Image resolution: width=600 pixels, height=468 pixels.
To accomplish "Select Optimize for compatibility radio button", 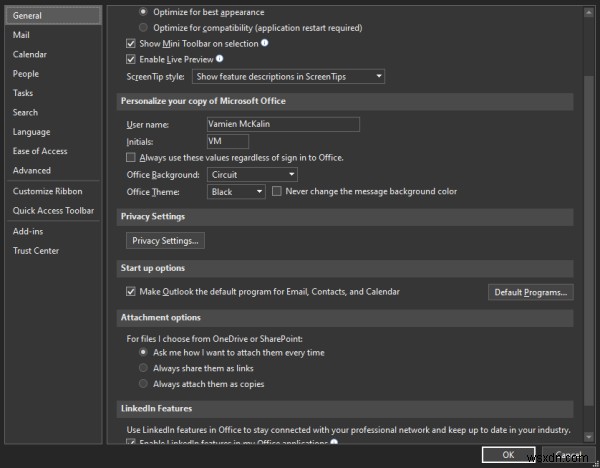I will coord(143,28).
